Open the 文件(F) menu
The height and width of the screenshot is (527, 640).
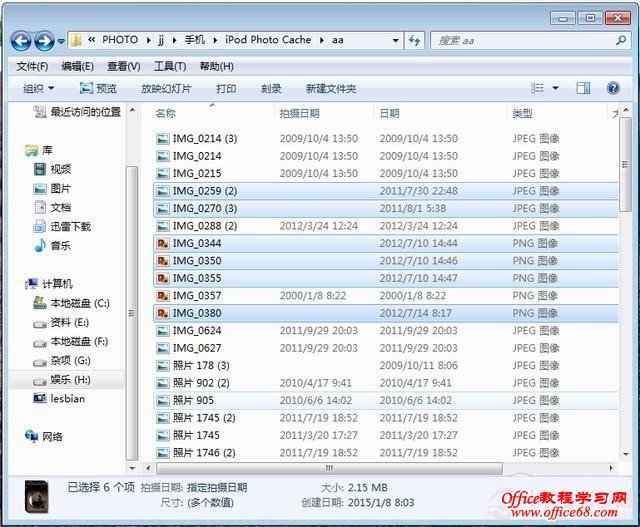(x=32, y=66)
